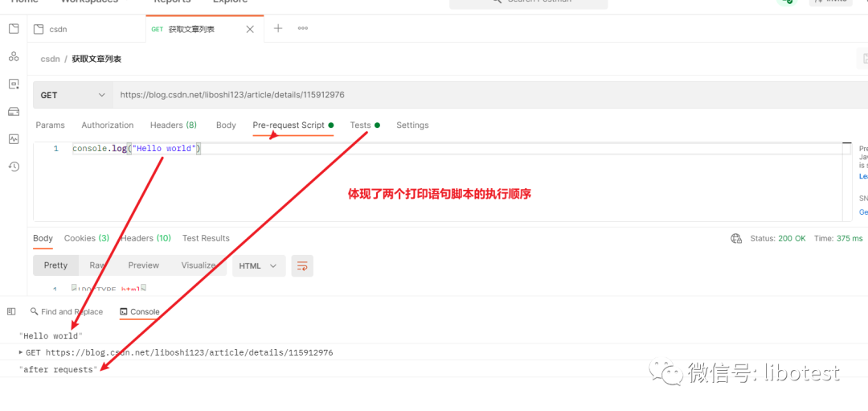Open Environments icon in left sidebar
The image size is (868, 411).
(x=14, y=84)
